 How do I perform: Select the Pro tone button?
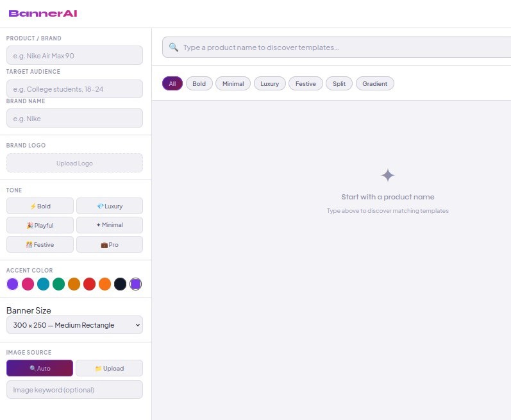click(110, 244)
